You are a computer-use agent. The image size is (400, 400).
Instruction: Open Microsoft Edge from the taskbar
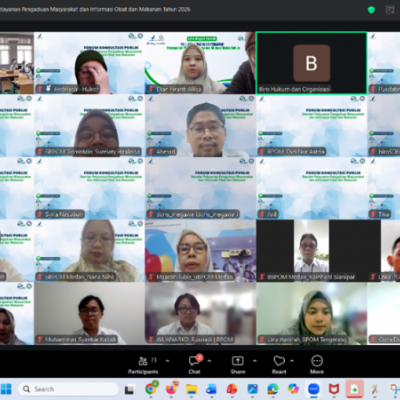click(273, 389)
